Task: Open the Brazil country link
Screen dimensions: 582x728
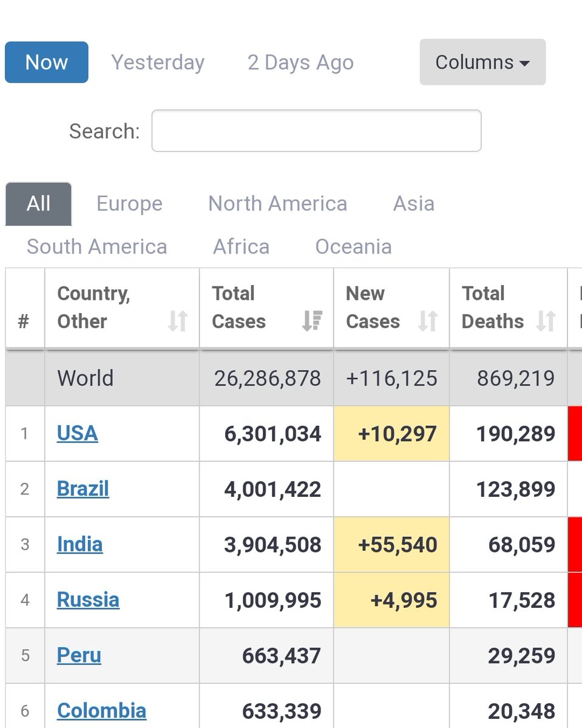Action: 83,489
